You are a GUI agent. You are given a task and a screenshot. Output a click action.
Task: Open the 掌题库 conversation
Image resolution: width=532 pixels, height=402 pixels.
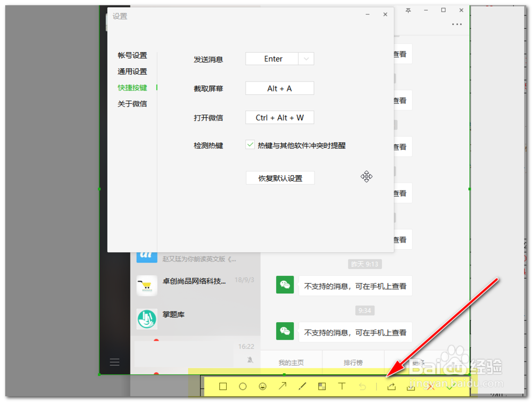point(195,319)
